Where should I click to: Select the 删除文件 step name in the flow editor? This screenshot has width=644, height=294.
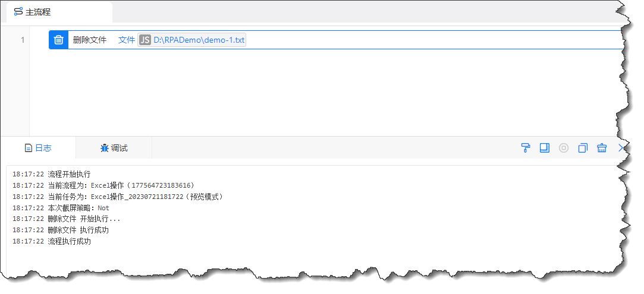(x=89, y=40)
